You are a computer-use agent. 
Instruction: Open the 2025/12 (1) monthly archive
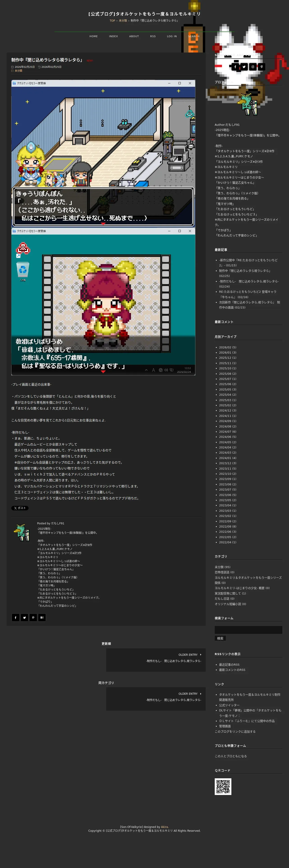[227, 358]
